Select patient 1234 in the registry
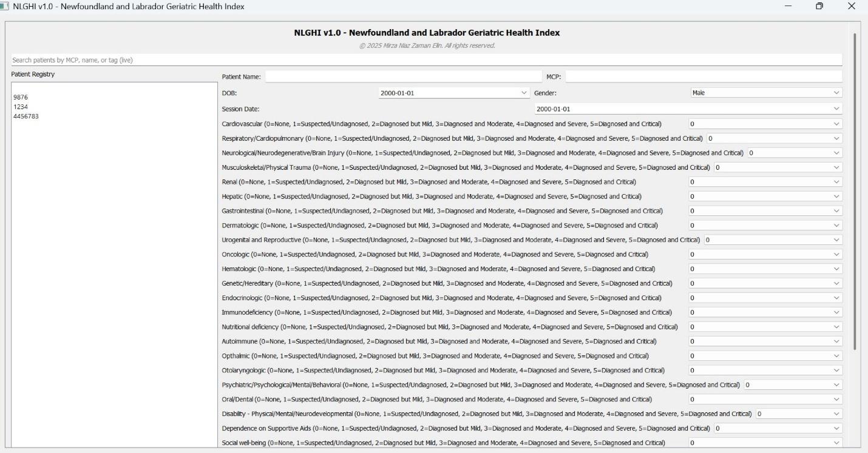Screen dimensions: 868x453 coord(21,107)
